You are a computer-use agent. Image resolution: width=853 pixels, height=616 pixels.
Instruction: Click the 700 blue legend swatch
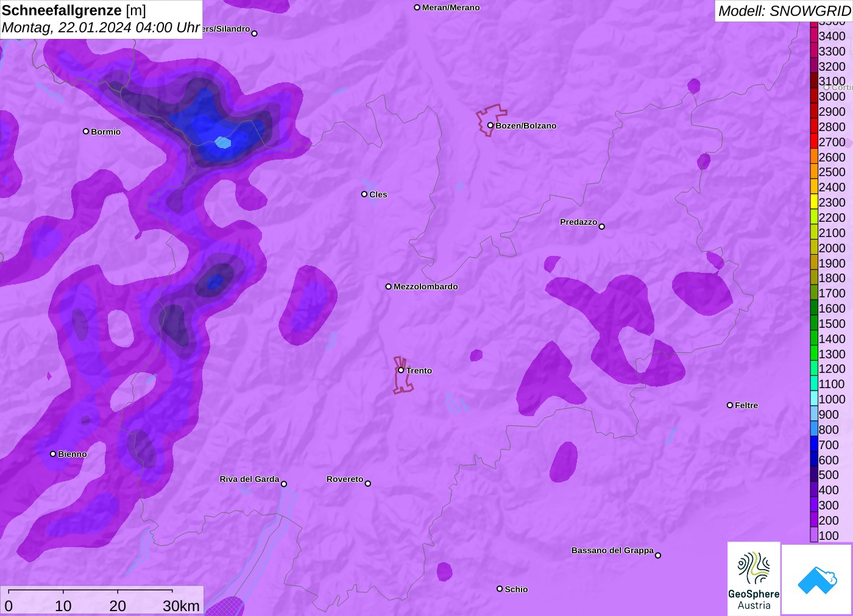tap(814, 444)
